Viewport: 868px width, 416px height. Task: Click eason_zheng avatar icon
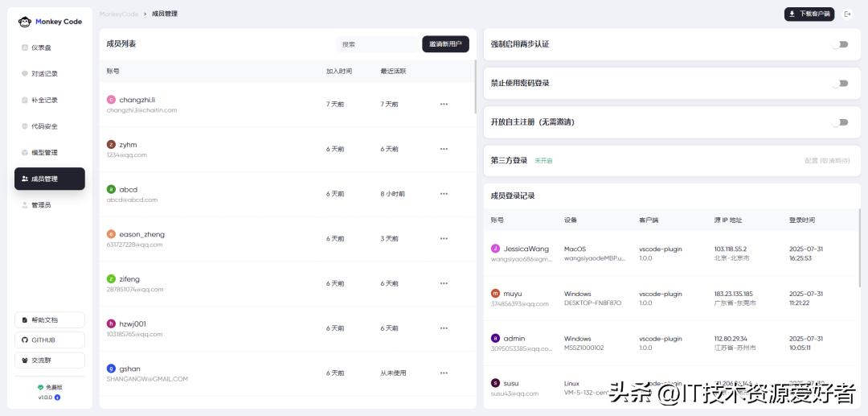tap(111, 234)
